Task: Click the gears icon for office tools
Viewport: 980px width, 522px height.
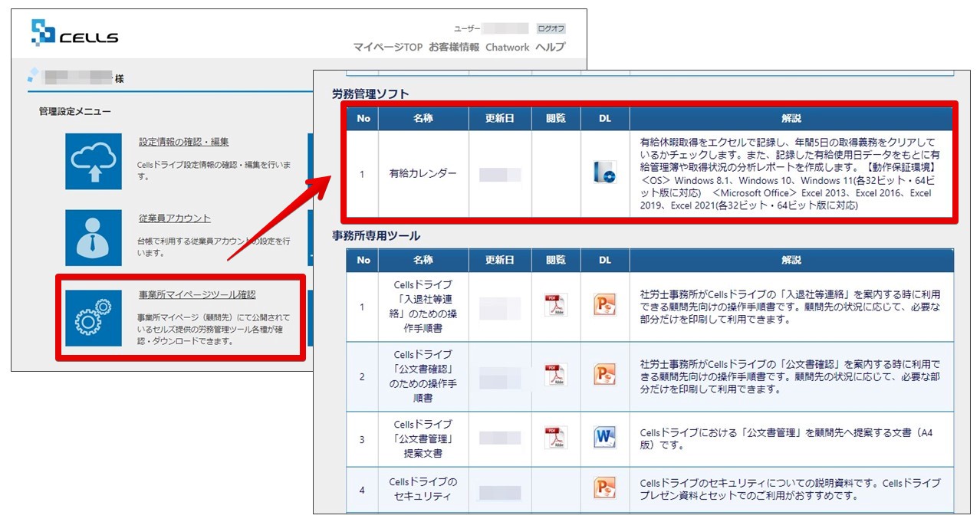Action: click(x=94, y=317)
